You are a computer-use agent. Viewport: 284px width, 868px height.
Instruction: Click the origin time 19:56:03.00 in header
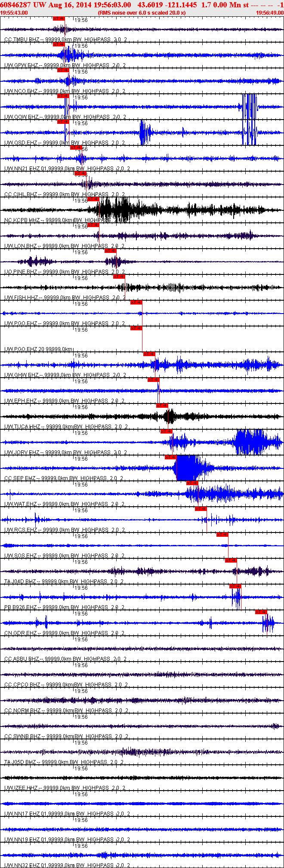click(111, 5)
